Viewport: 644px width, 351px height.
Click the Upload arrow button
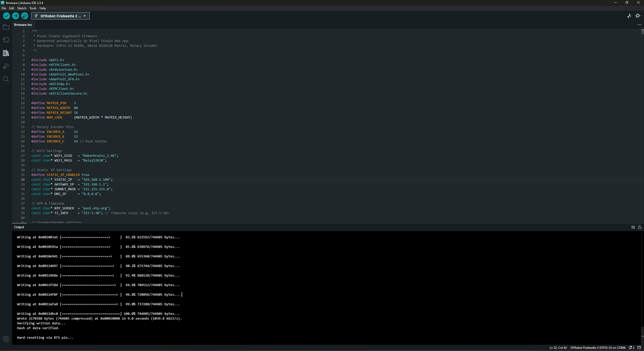tap(16, 16)
